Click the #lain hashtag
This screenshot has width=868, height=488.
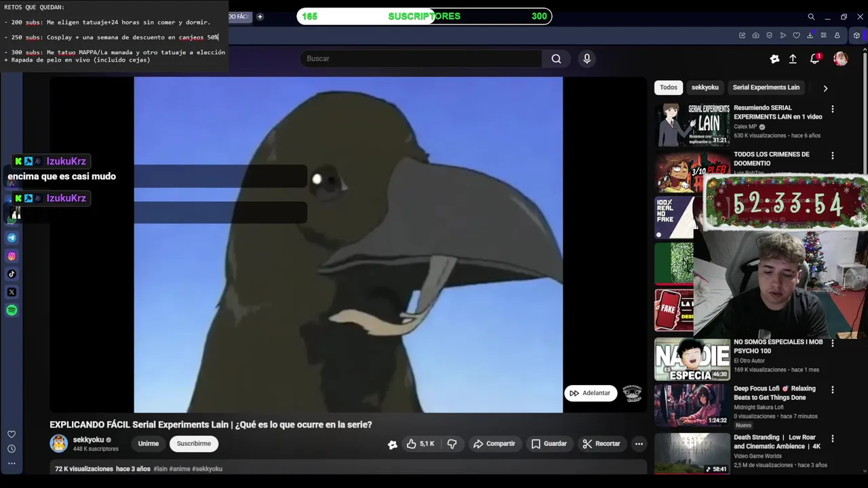coord(160,469)
